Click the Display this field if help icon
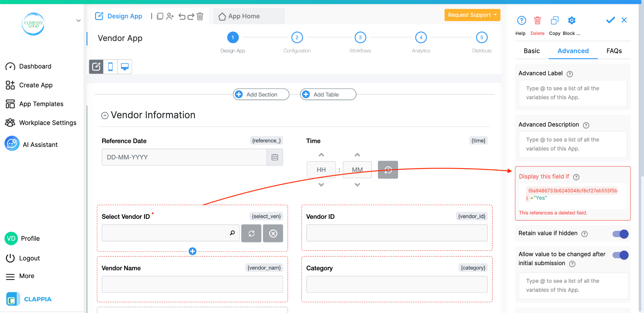Screen dimensions: 644x313 pos(576,177)
